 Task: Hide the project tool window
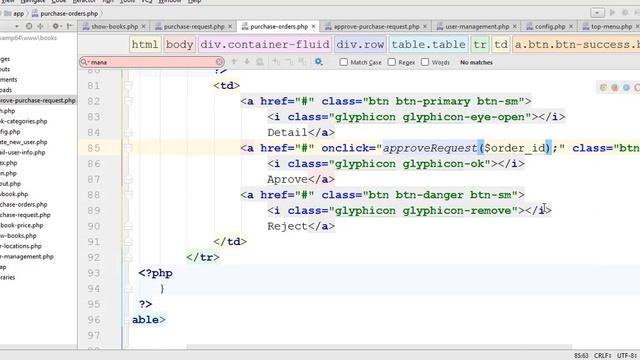70,26
